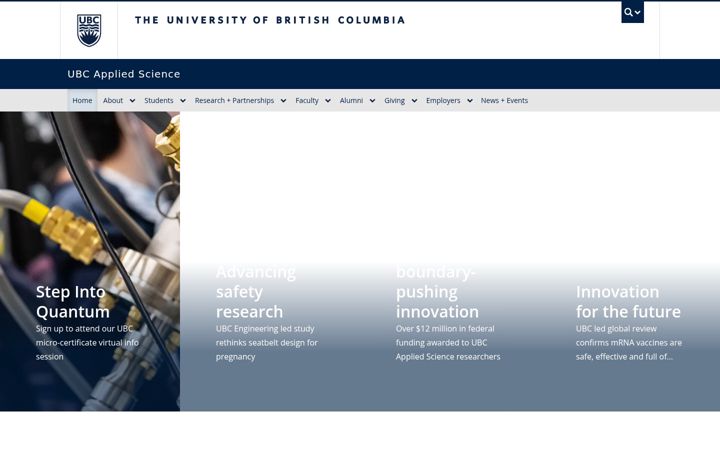Screen dimensions: 720x450
Task: Click 'Over $12 million in federal funding' text
Action: click(448, 343)
